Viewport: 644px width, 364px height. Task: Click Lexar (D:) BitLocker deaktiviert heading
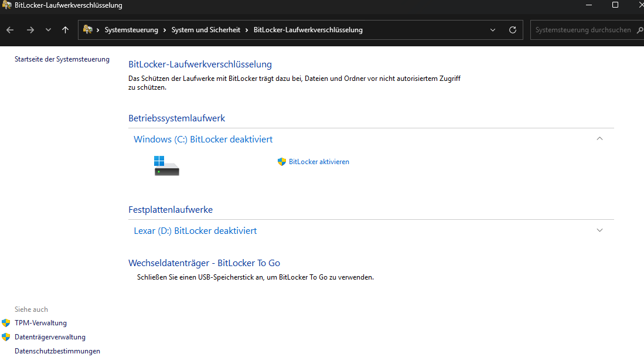point(195,231)
